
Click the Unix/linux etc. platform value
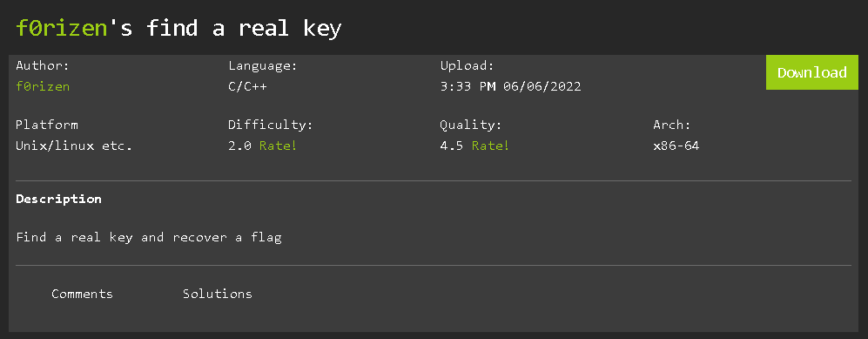[x=74, y=146]
